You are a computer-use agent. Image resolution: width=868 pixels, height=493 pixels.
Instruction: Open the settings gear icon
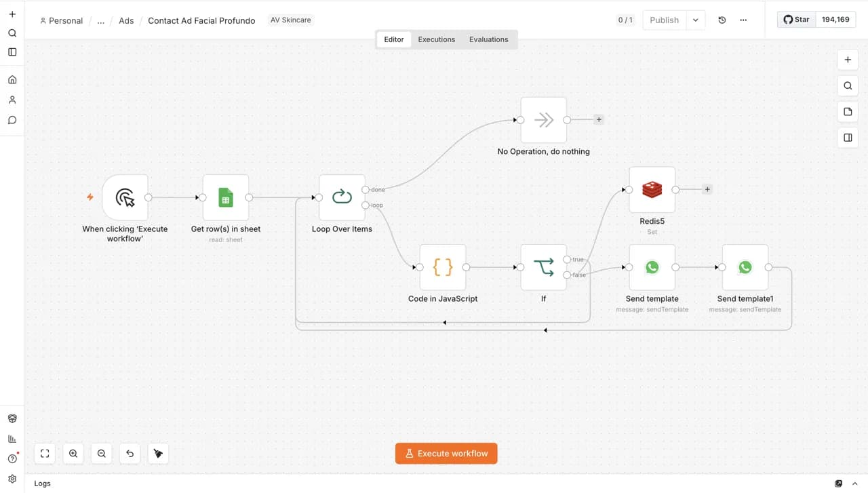coord(12,479)
